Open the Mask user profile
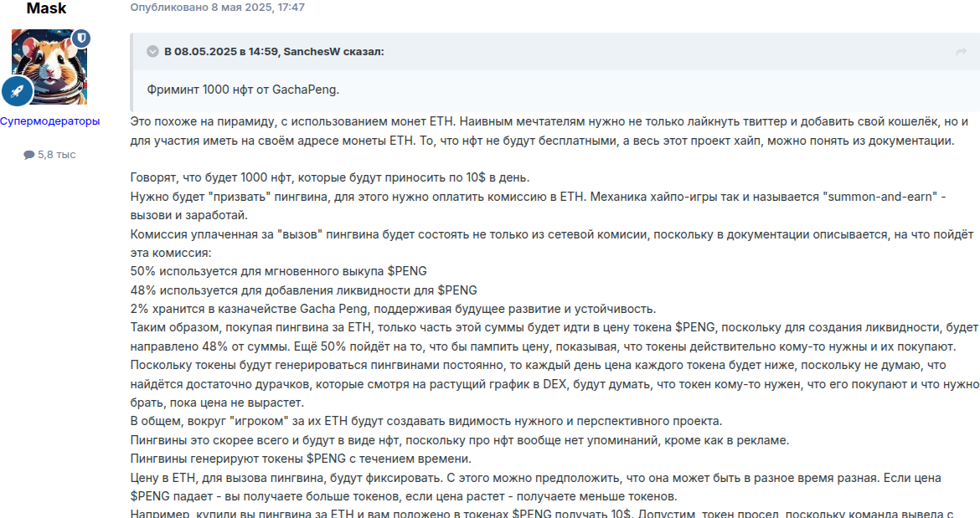 pos(47,8)
